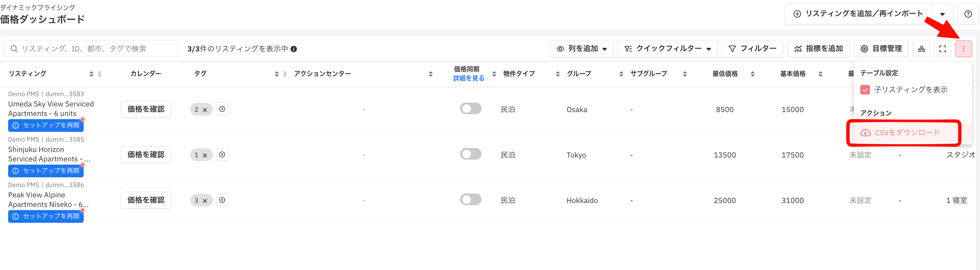Click 未設定 in the Shinjuku Horizon row
980x270 pixels.
coord(860,155)
